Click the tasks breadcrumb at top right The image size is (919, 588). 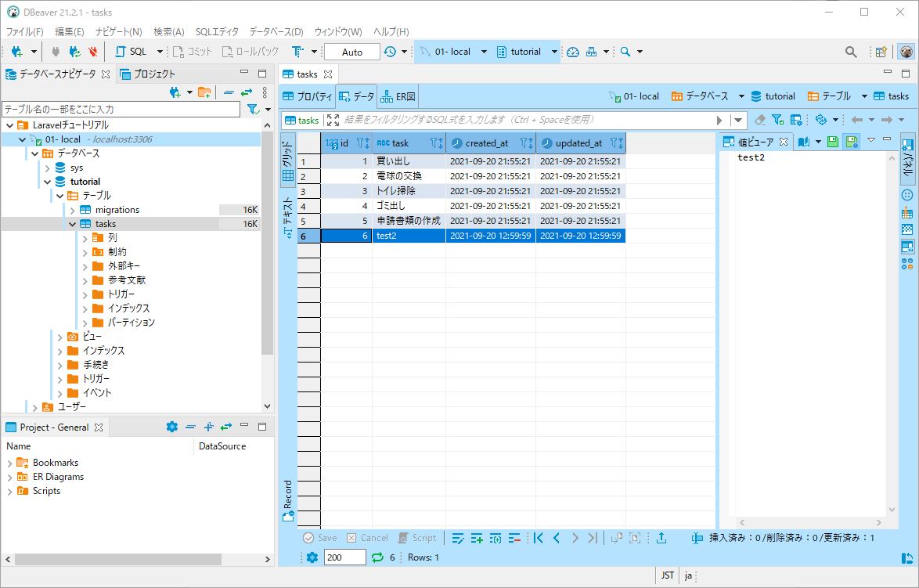coord(891,96)
